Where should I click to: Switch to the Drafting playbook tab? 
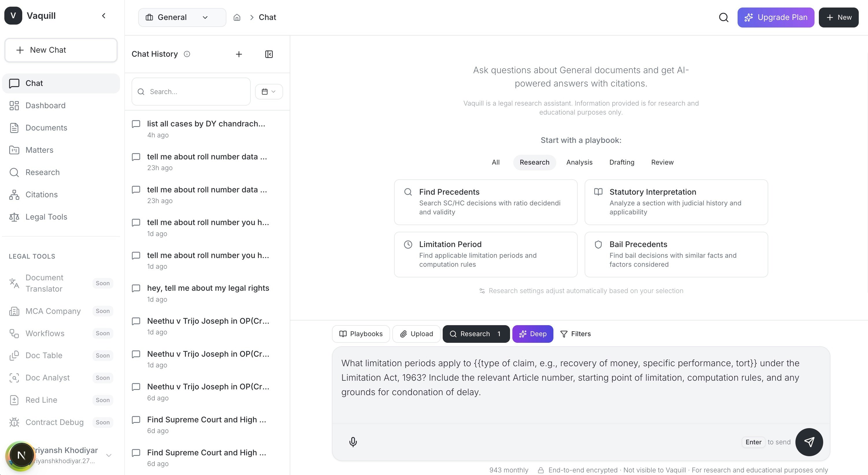(621, 162)
